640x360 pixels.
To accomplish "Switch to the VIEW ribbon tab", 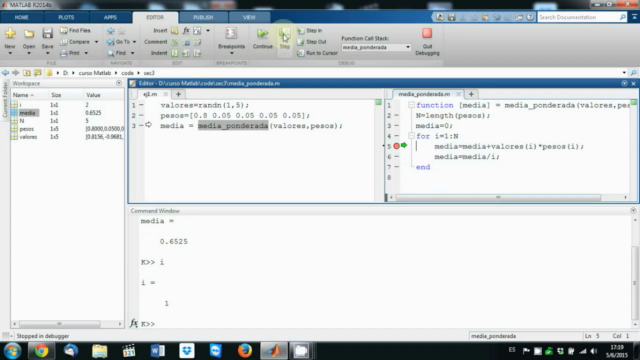I will point(249,18).
